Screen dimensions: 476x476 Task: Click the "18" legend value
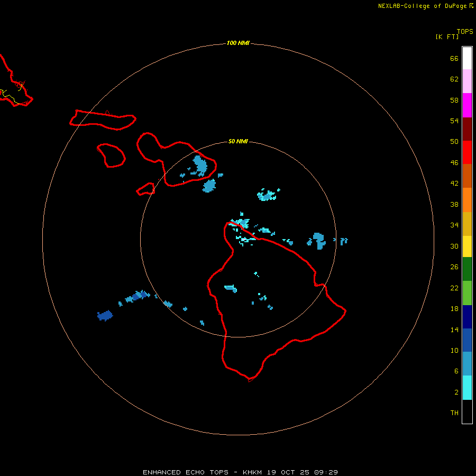(x=454, y=309)
